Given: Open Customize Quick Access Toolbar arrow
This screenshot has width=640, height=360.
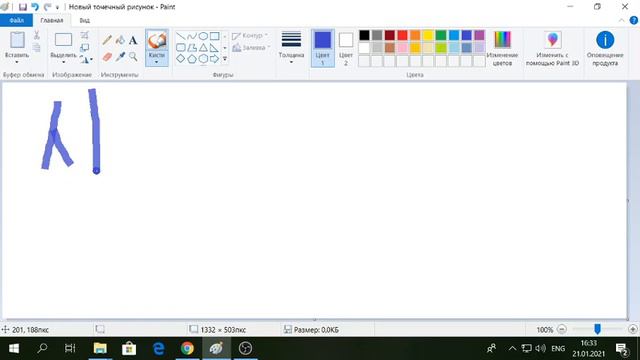Looking at the screenshot, I should (x=58, y=7).
